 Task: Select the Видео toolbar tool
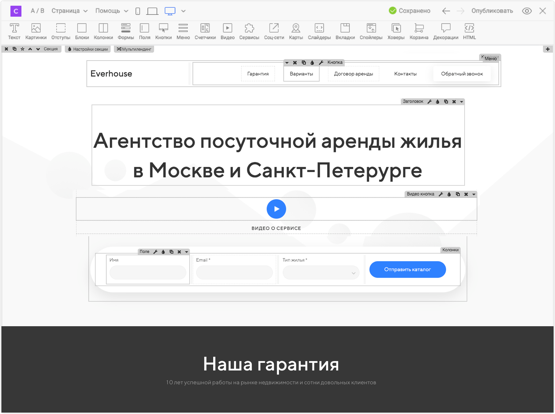tap(227, 31)
